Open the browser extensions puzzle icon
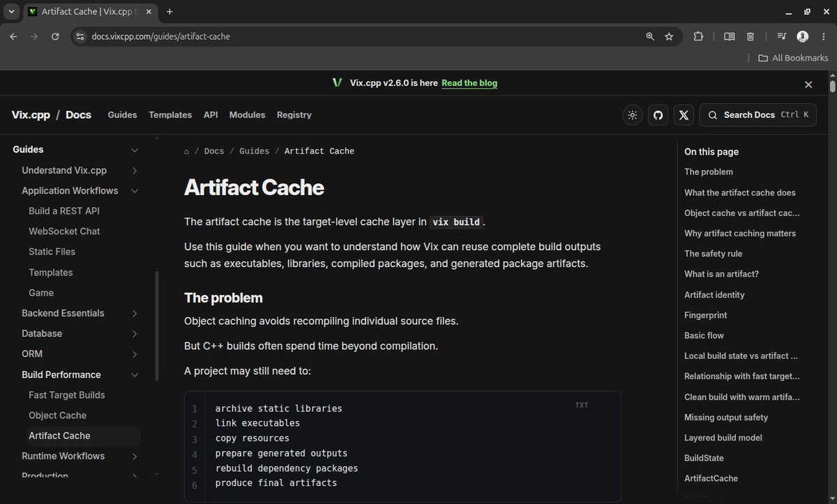Viewport: 837px width, 504px height. pyautogui.click(x=698, y=36)
